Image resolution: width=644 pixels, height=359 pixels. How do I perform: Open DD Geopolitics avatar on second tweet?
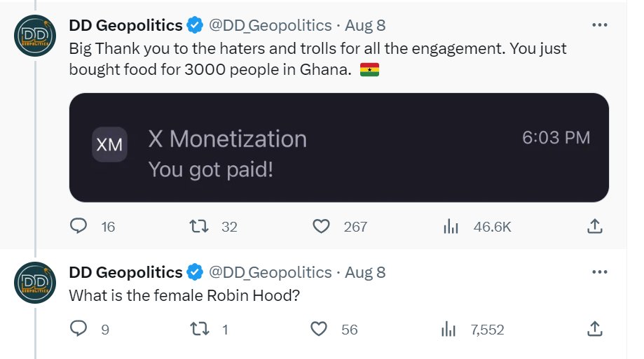click(x=35, y=283)
